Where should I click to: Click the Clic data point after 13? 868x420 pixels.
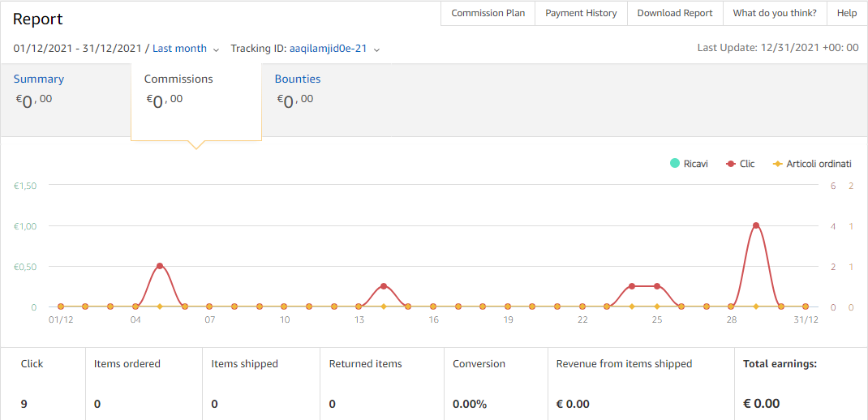[x=383, y=286]
